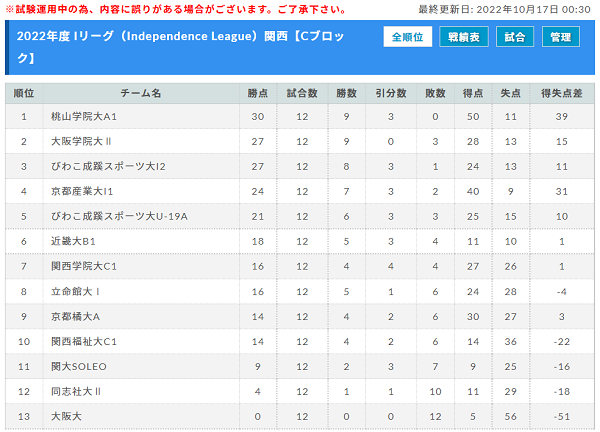This screenshot has height=432, width=600.
Task: Select the 全順位 tab button
Action: 408,37
